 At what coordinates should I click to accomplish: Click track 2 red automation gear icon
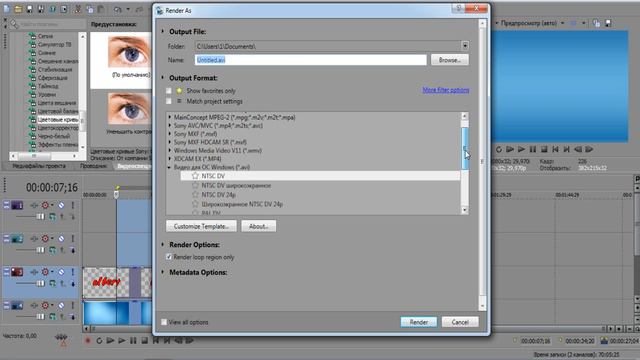coord(45,239)
